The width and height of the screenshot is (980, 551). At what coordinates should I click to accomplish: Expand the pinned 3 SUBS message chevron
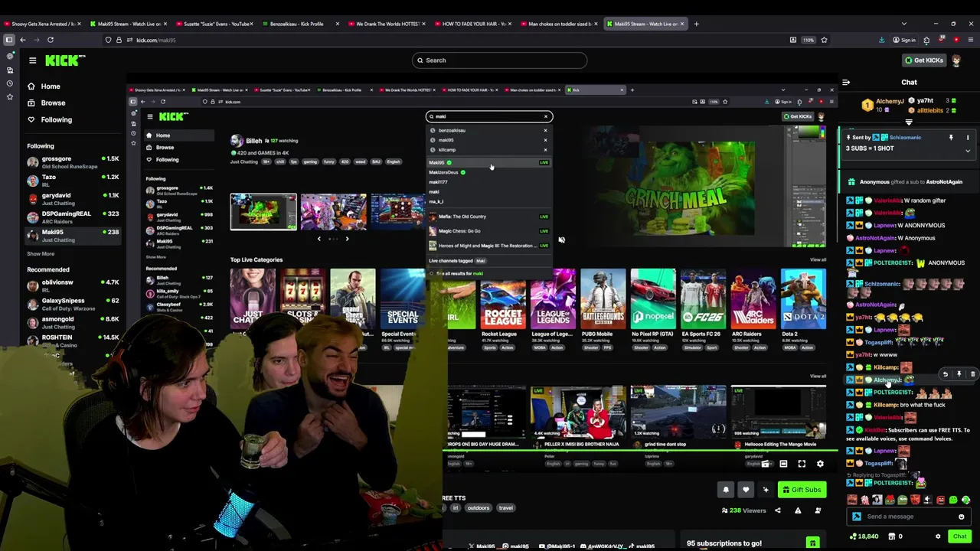968,151
